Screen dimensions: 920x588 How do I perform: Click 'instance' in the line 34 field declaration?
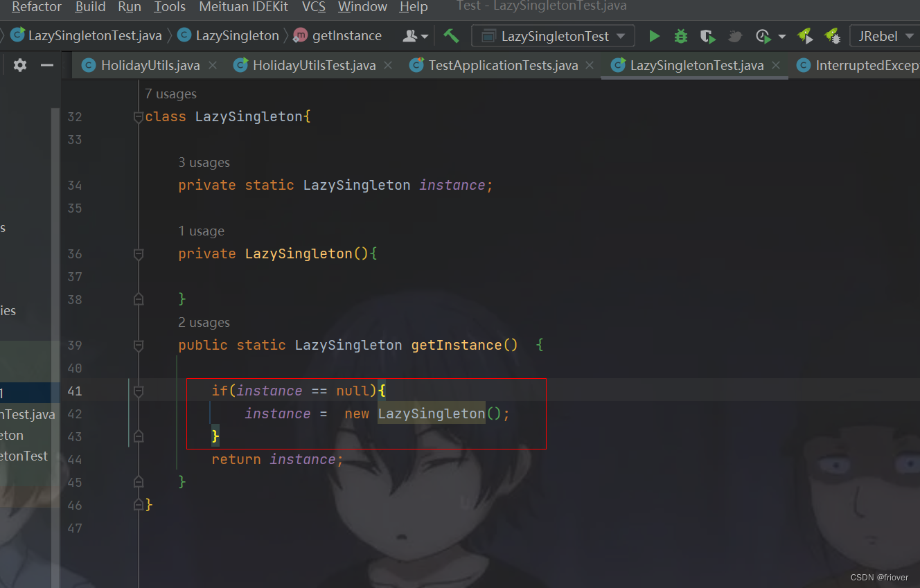[452, 186]
